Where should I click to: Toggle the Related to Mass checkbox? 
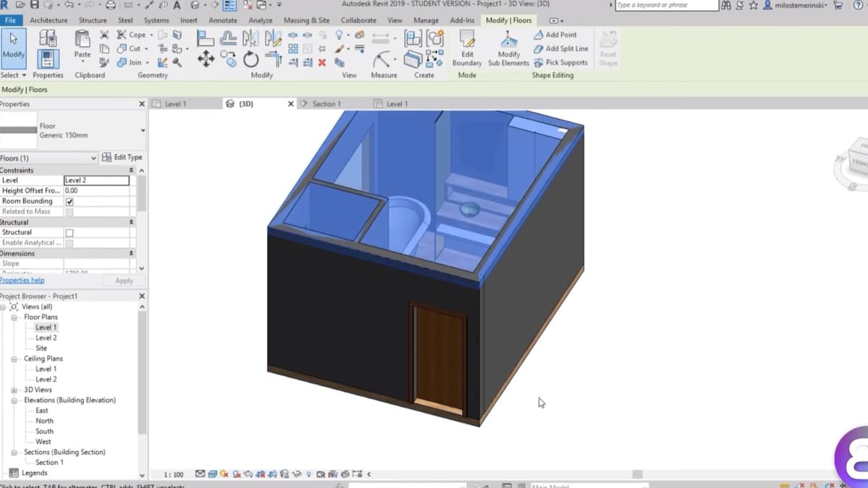click(x=69, y=212)
